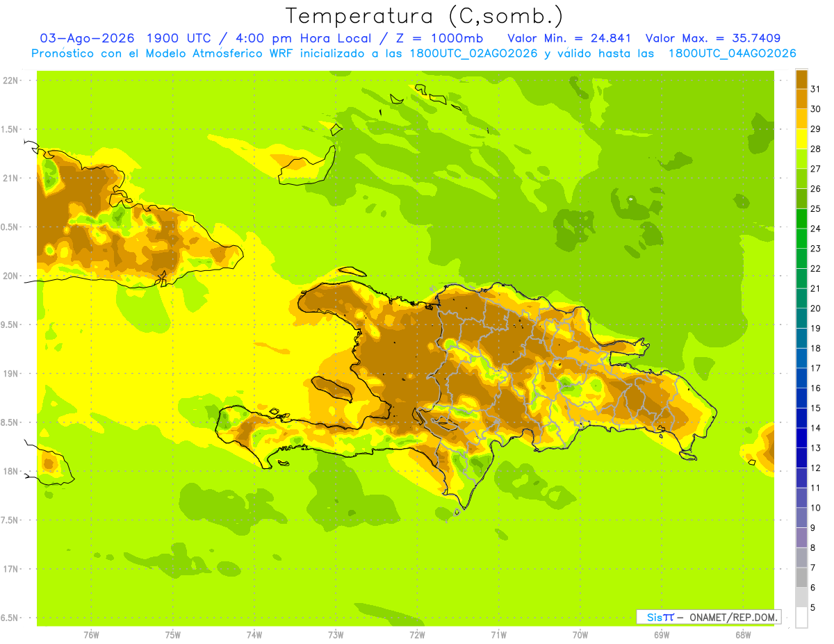Click the '7.5N' latitude tick label
The height and width of the screenshot is (644, 834).
10,521
